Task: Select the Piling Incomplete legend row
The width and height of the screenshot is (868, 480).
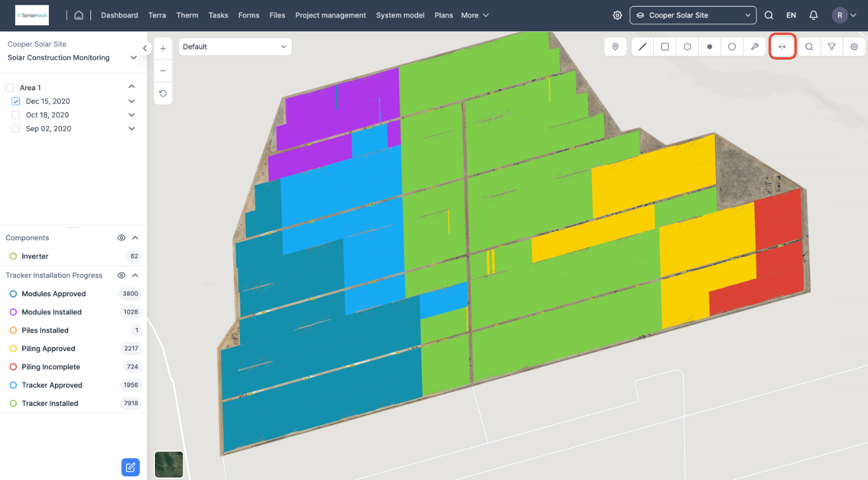Action: click(73, 367)
